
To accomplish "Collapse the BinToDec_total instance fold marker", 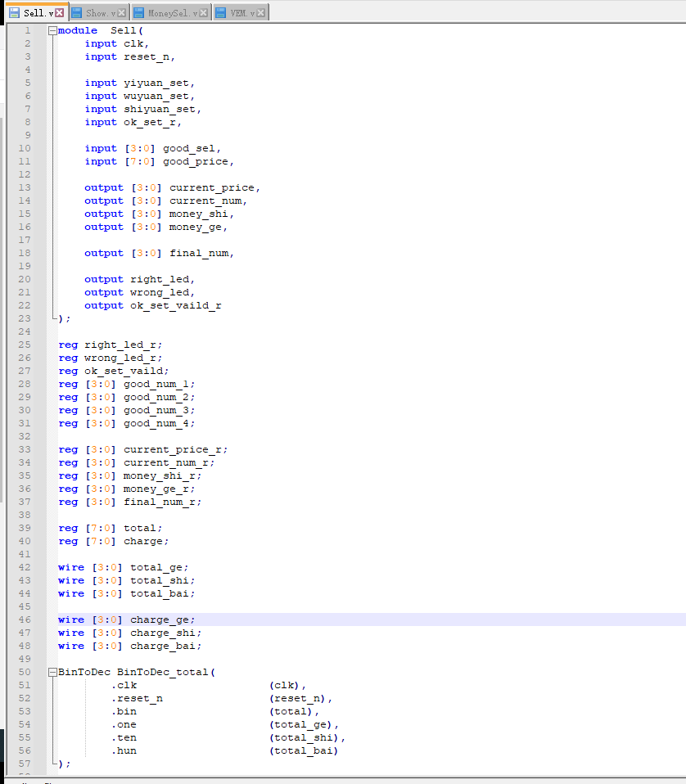I will (52, 672).
